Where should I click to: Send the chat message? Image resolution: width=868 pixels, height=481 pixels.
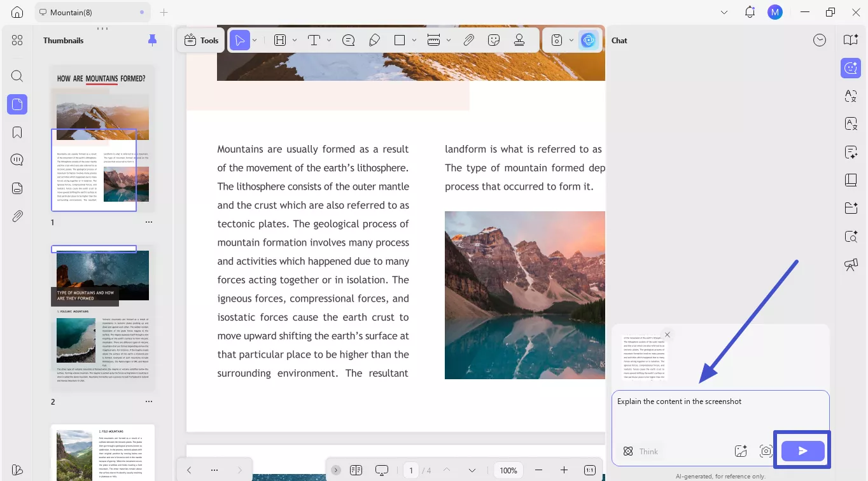[802, 451]
